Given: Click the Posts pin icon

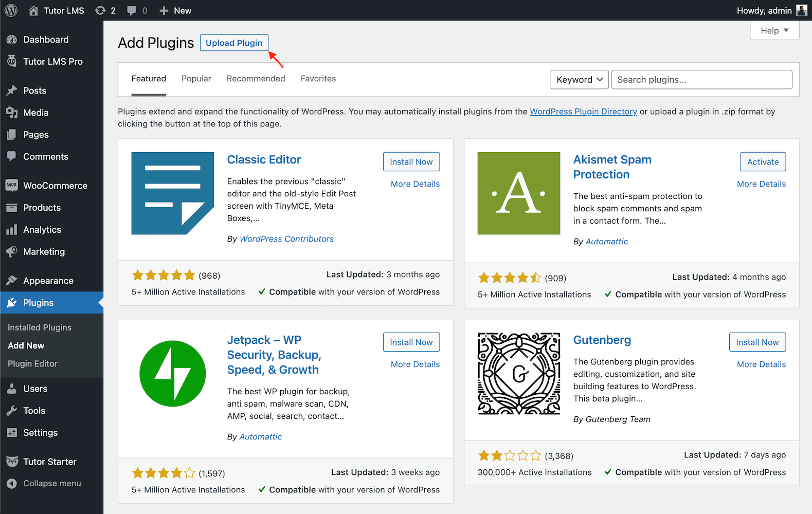Looking at the screenshot, I should (12, 90).
